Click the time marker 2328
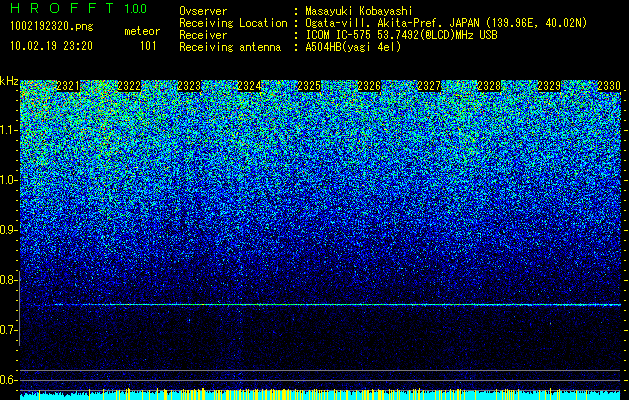The width and height of the screenshot is (629, 400). click(489, 86)
